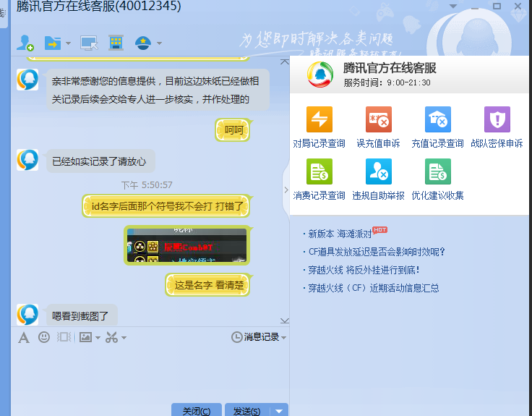
Task: Open 误充值申诉 red icon
Action: (x=379, y=119)
